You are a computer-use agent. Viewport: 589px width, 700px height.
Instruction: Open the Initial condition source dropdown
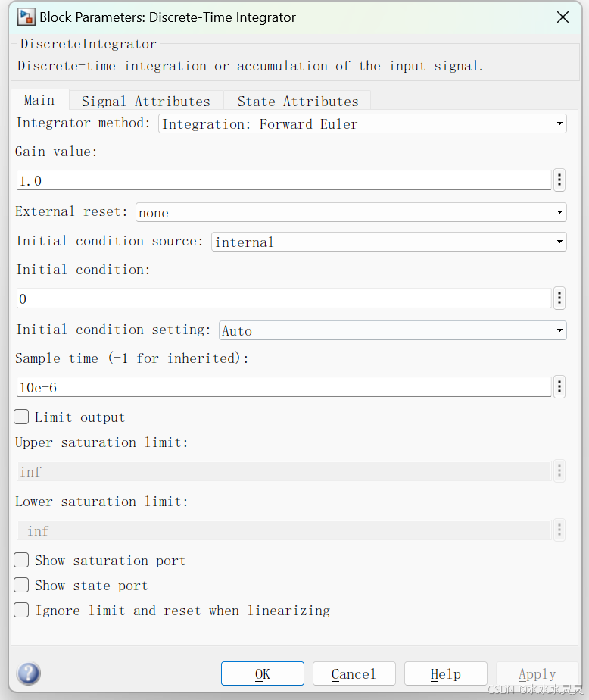click(x=388, y=242)
